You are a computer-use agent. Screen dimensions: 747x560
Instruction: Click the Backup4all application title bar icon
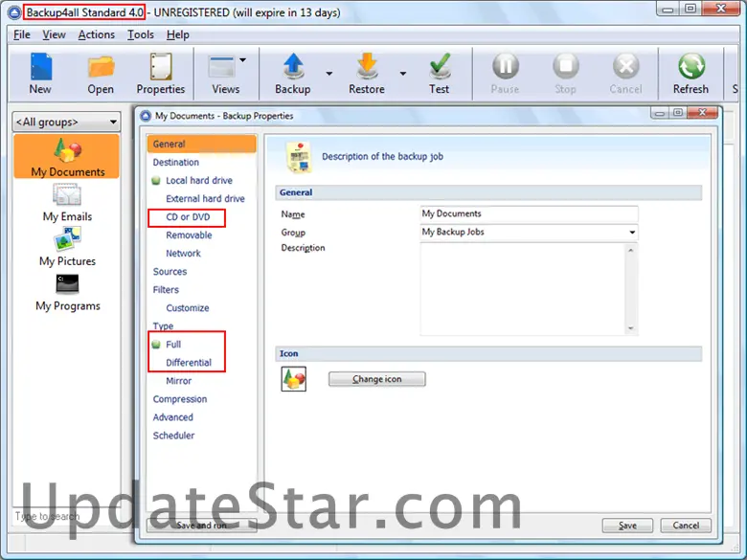14,12
